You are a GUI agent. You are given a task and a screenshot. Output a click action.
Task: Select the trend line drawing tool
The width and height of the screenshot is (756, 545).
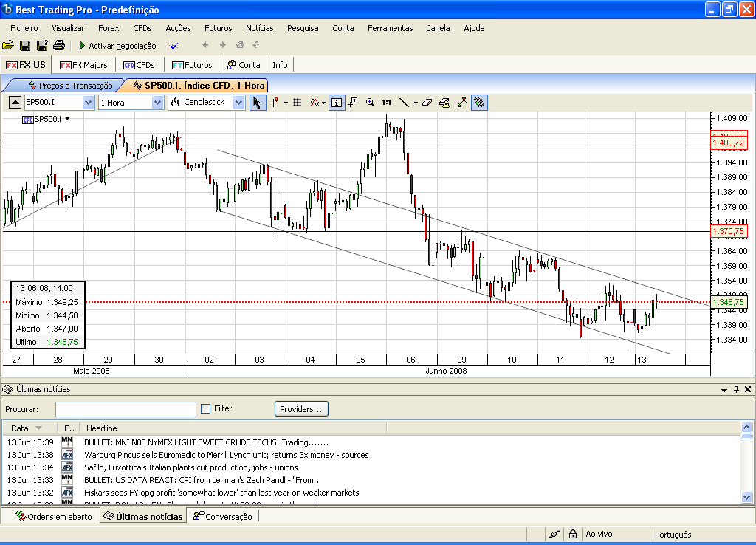point(405,102)
